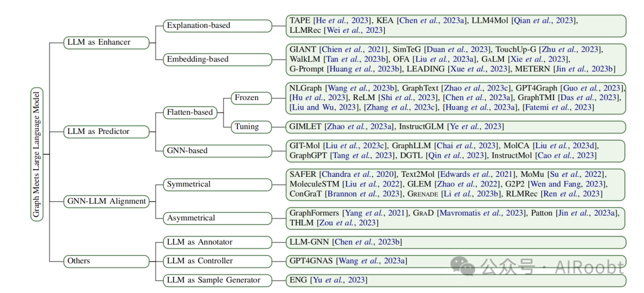Open the Guo et al., 2023 citation for GPT4Graph

592,88
